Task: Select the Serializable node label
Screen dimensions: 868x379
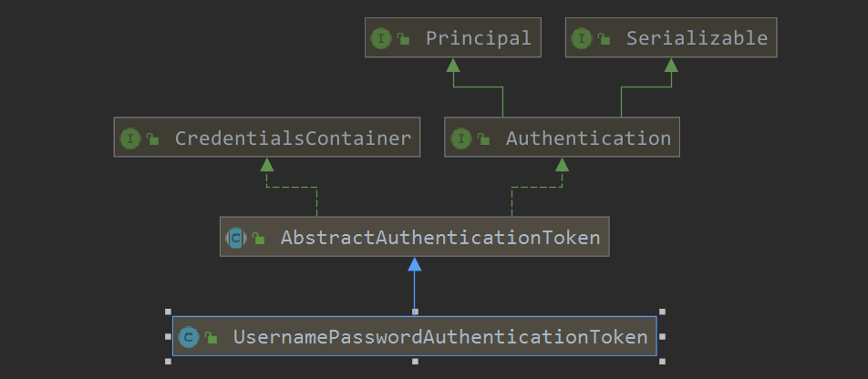Action: pyautogui.click(x=697, y=38)
